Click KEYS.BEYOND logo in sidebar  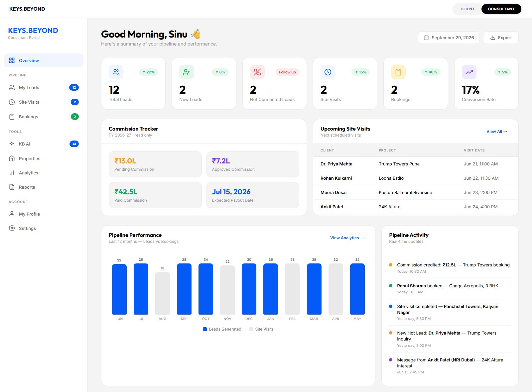tap(33, 31)
